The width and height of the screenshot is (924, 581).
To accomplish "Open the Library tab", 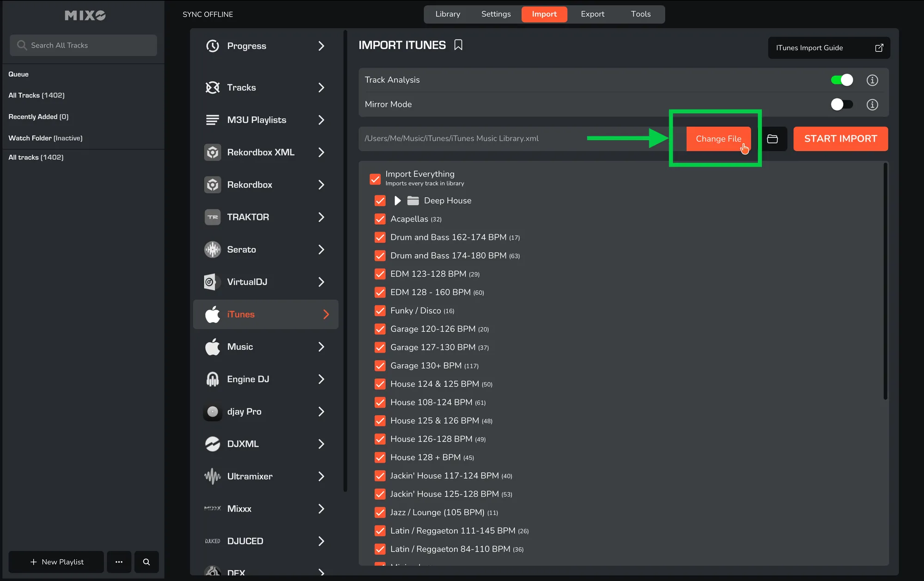I will pos(447,14).
